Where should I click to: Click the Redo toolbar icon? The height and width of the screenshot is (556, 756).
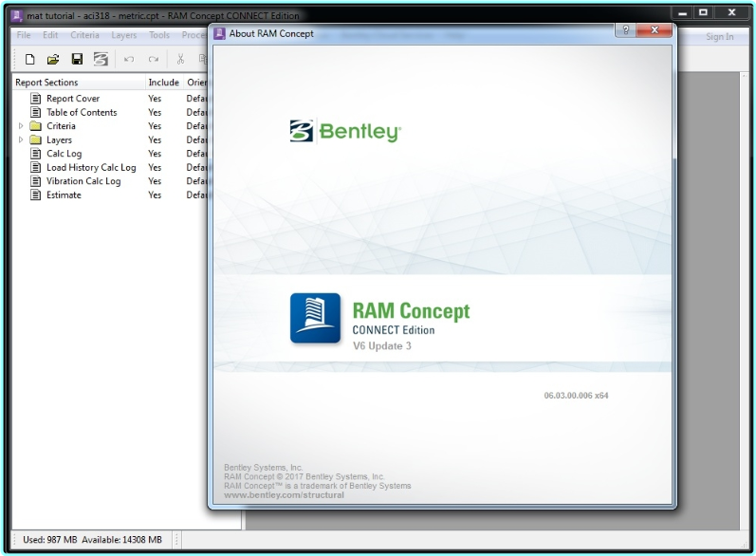point(154,60)
